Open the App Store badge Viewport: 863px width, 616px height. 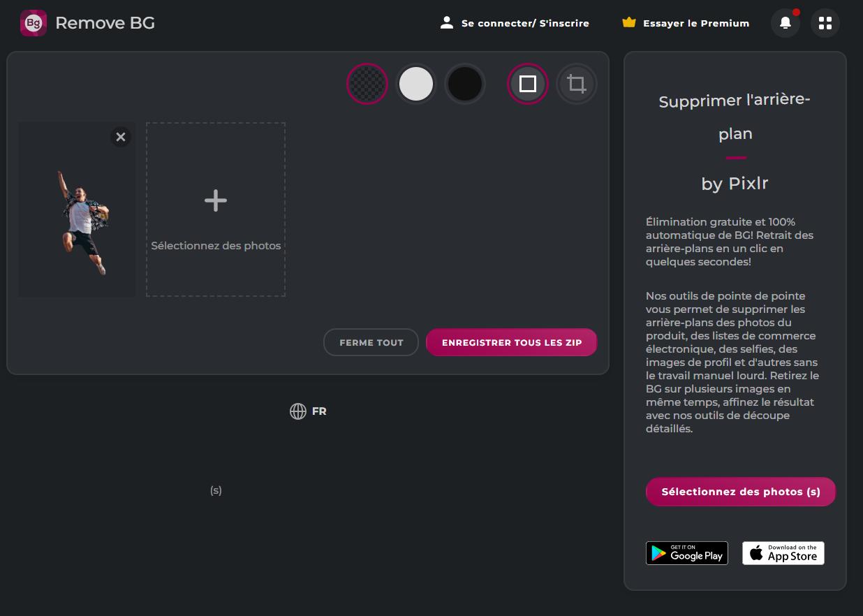point(783,552)
